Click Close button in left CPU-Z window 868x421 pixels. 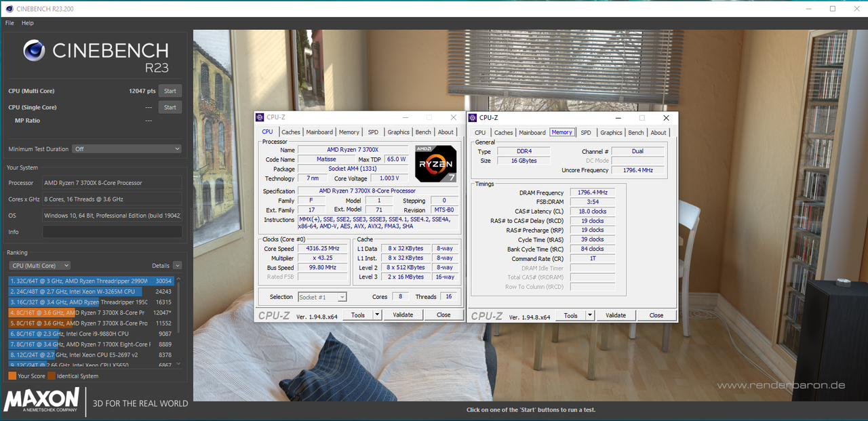[443, 315]
